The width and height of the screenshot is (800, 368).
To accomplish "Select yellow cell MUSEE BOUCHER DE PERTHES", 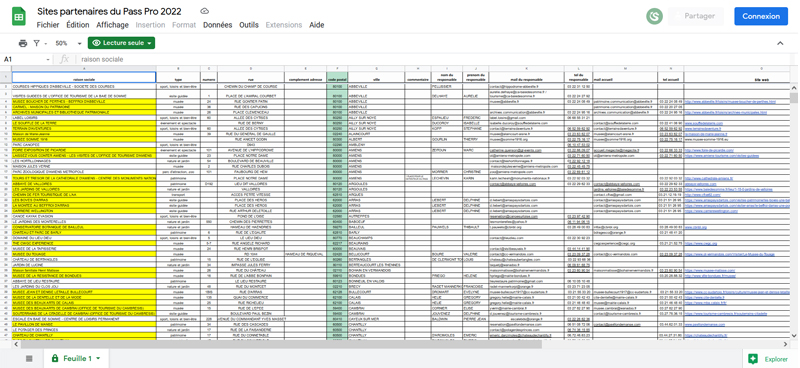I will 84,102.
